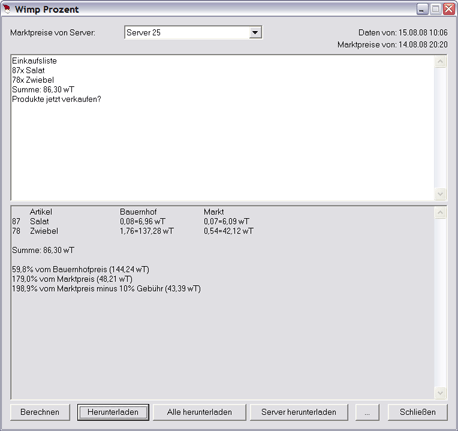
Task: Click up arrow of Einkaufsliste scrollbar
Action: point(440,62)
